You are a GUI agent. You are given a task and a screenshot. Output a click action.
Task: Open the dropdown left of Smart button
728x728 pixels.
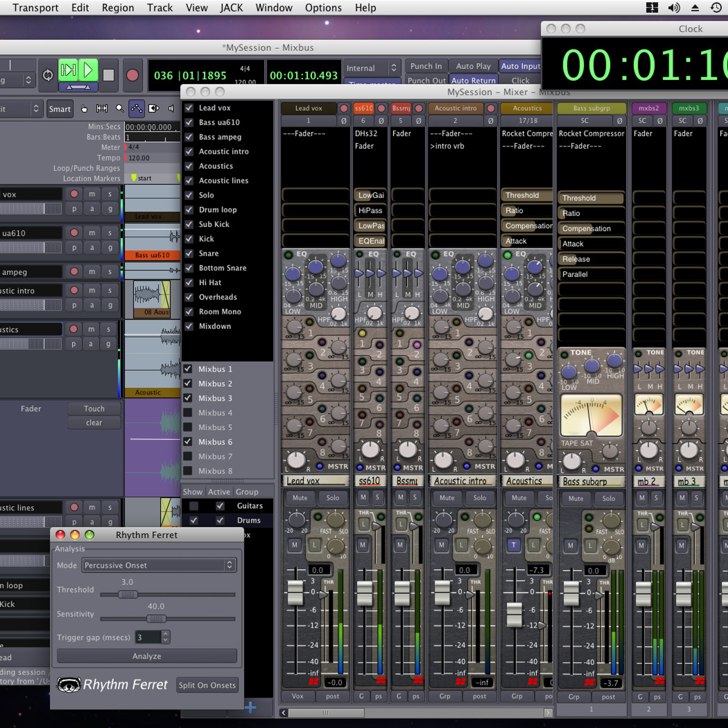(x=21, y=109)
